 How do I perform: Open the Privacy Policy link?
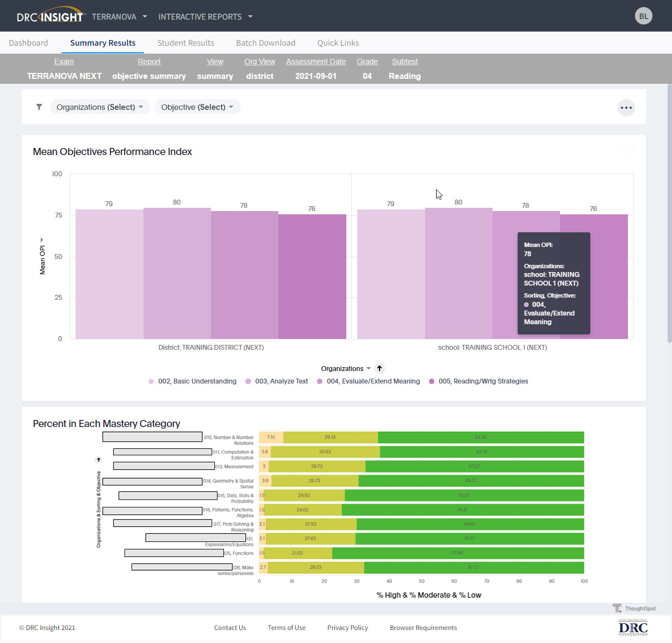pos(347,627)
